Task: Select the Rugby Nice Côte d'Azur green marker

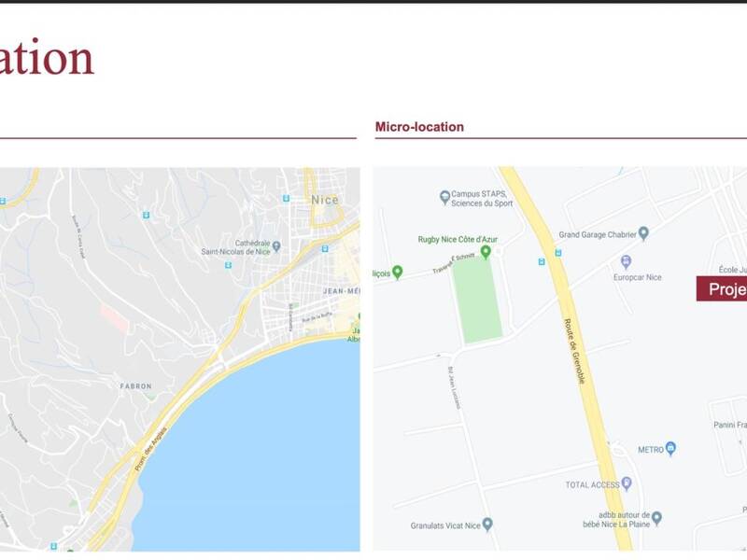Action: point(486,252)
